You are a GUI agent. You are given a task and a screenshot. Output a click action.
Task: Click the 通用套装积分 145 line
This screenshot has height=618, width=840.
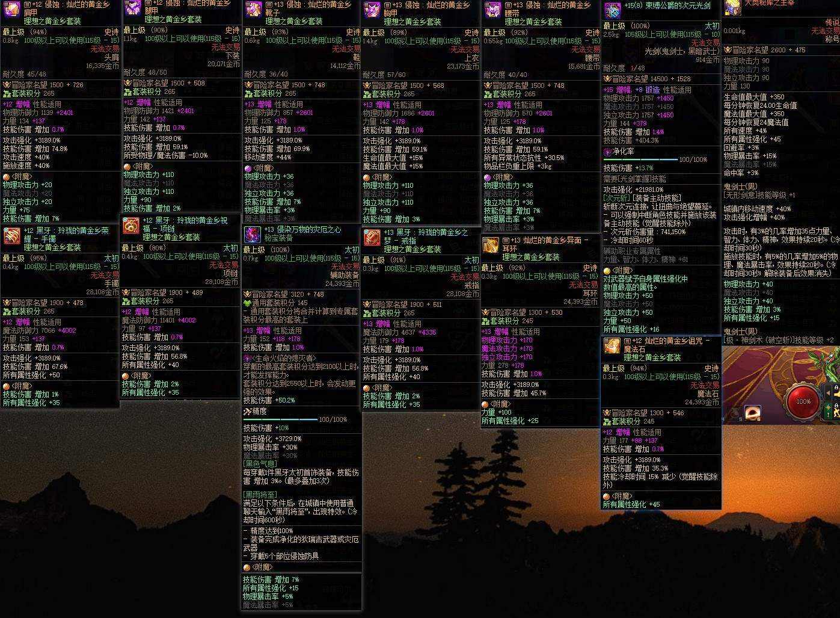[x=275, y=303]
